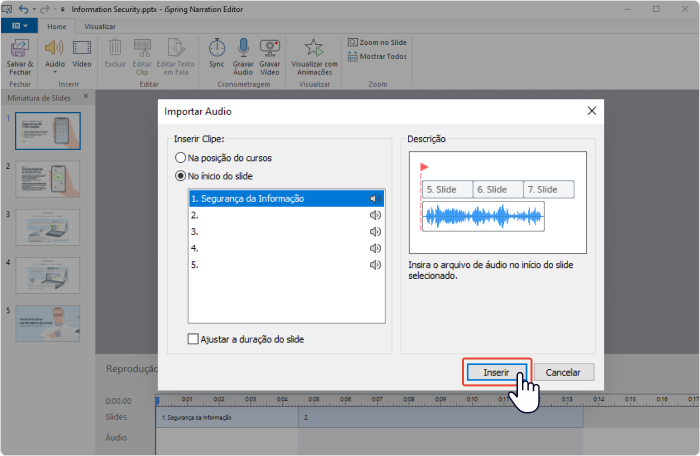
Task: Click the timeline playhead marker at start
Action: pos(157,401)
